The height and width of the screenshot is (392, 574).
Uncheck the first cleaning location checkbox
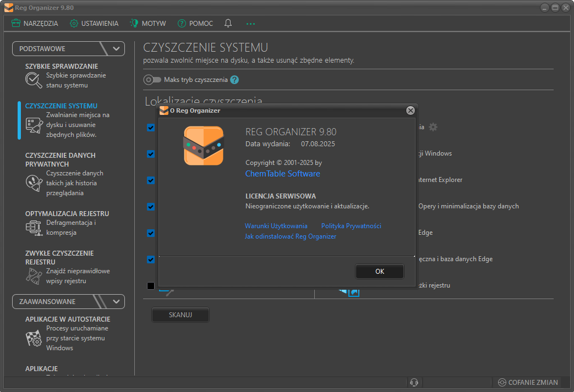click(x=150, y=128)
